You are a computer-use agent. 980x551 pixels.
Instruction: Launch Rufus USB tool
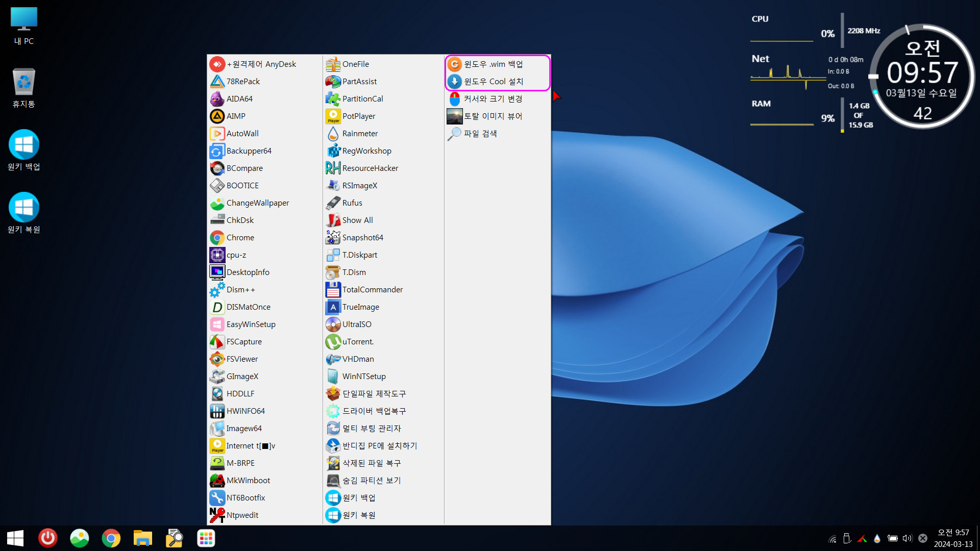(383, 203)
